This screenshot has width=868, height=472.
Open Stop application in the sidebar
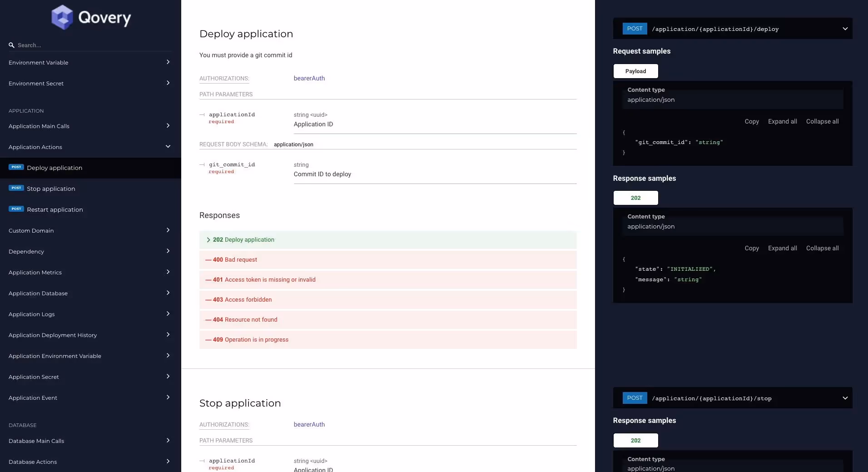click(x=50, y=188)
